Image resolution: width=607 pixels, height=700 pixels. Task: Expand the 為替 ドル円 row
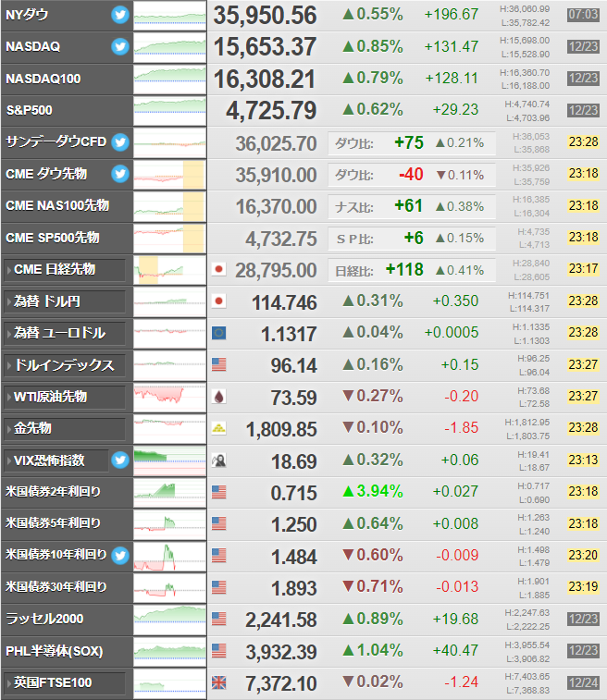pos(65,301)
